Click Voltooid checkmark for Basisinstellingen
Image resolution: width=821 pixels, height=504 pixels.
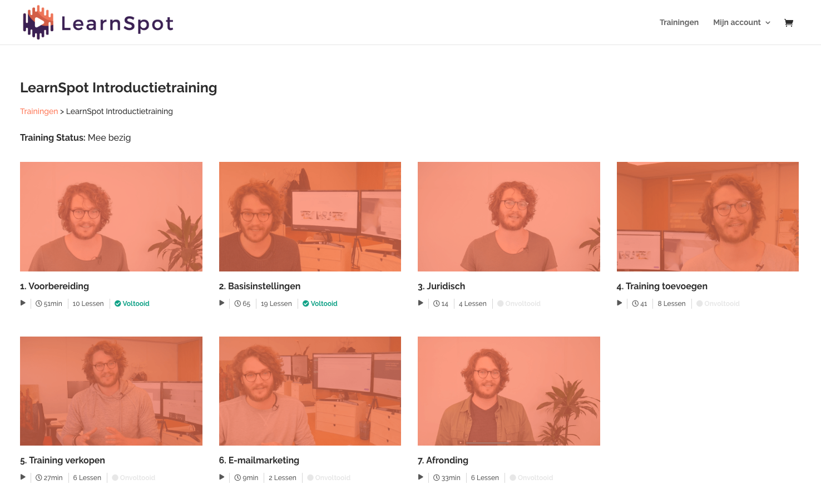coord(306,304)
